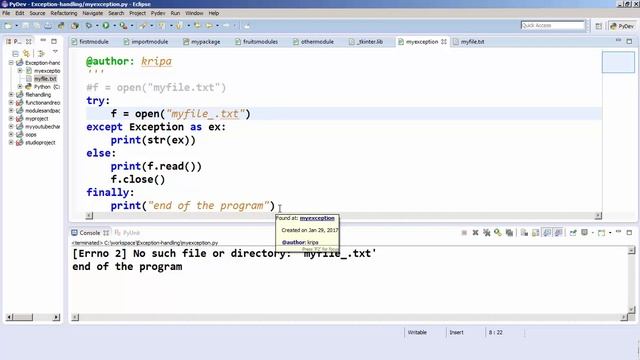Click the External Tools run icon
This screenshot has height=360, width=640.
pos(123,26)
